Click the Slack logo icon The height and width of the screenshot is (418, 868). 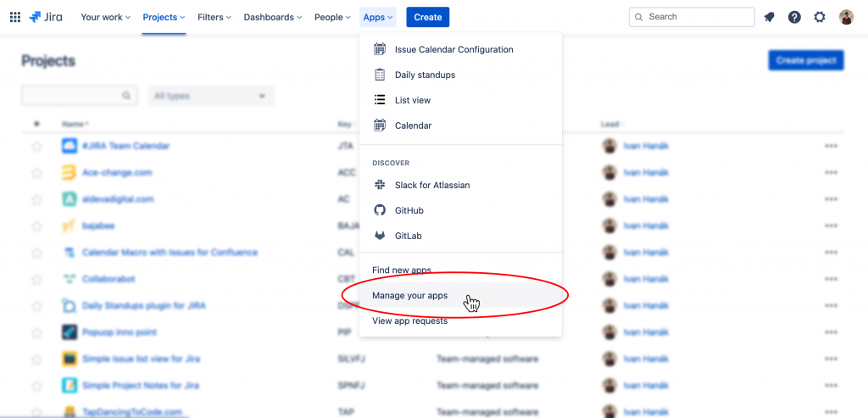click(380, 185)
